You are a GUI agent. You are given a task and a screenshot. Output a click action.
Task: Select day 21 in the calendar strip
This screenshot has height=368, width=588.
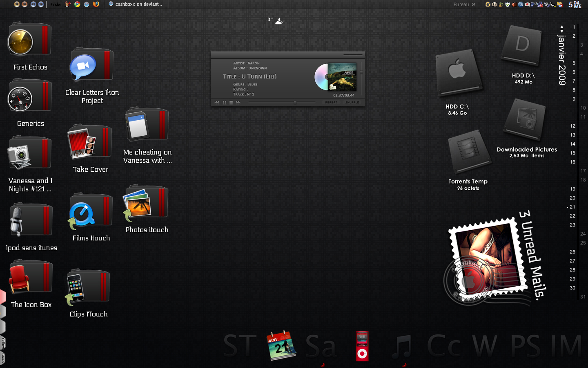572,207
